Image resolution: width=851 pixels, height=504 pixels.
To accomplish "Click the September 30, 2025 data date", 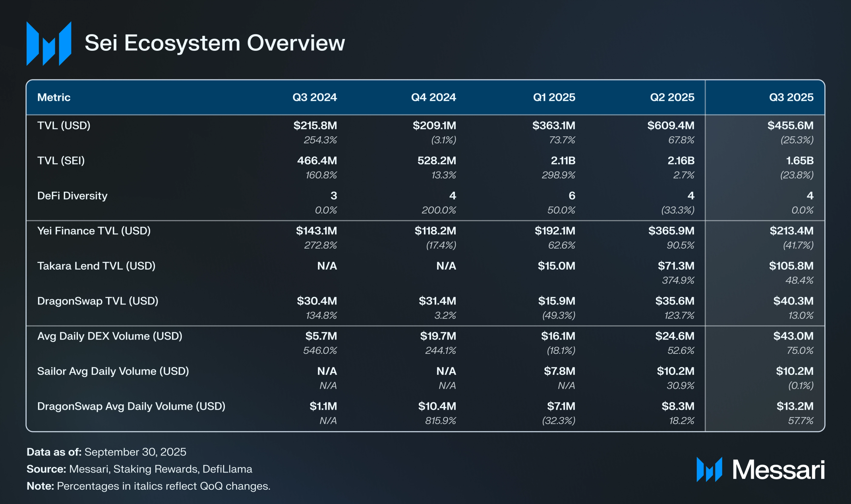I will point(135,452).
